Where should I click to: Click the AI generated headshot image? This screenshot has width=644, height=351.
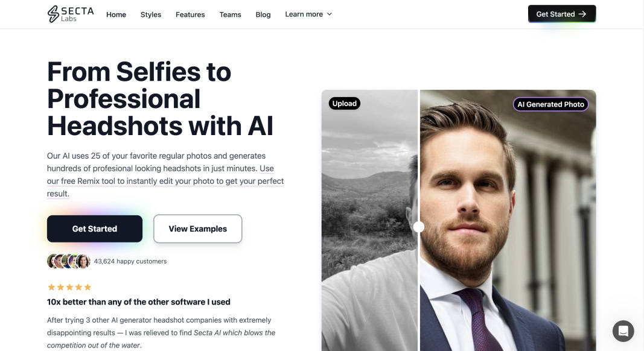point(508,221)
